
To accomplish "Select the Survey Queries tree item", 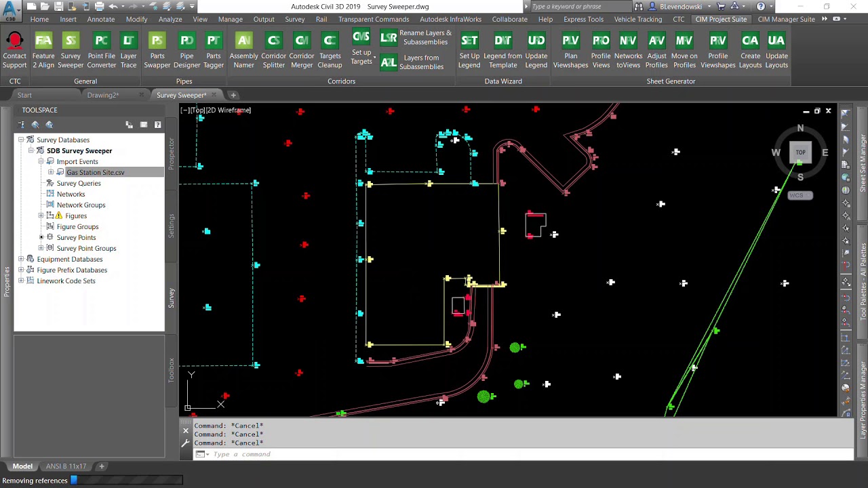I will [x=79, y=183].
